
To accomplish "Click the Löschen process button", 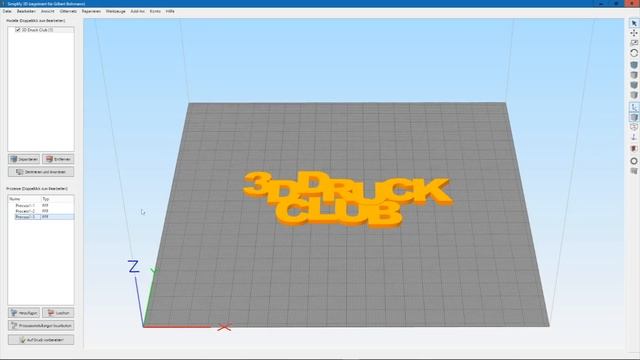I will point(58,313).
